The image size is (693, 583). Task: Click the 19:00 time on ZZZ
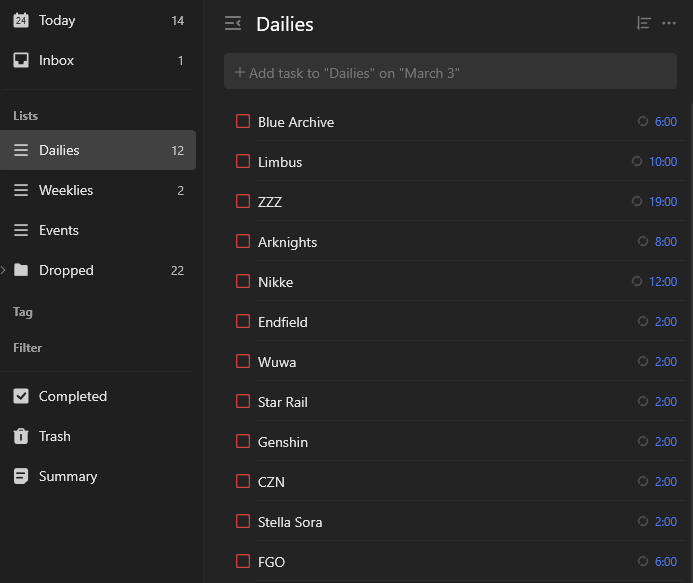point(663,201)
